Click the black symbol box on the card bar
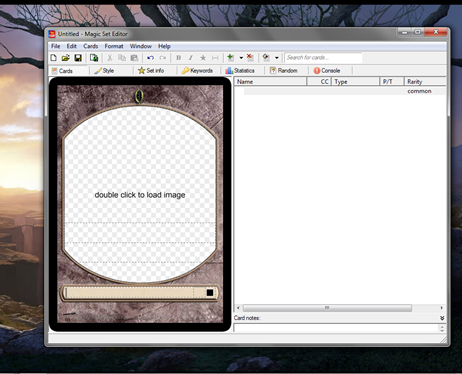Viewport: 462px width, 374px height. tap(210, 293)
